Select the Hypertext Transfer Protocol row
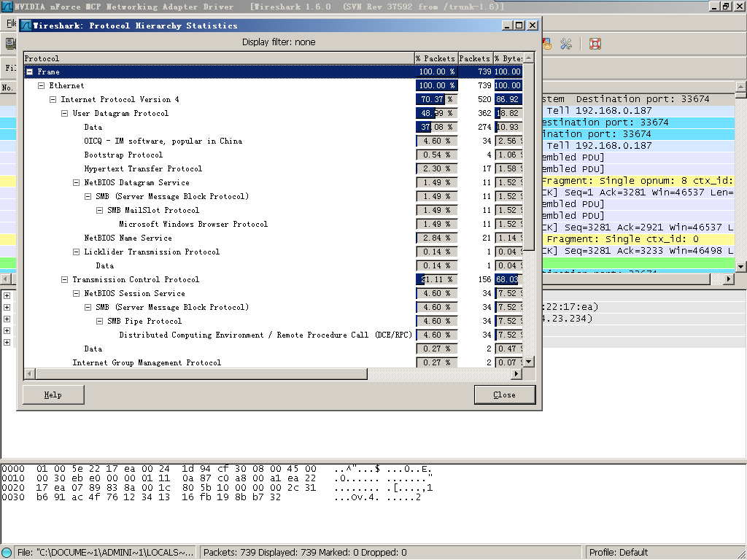This screenshot has width=747, height=560. click(274, 168)
